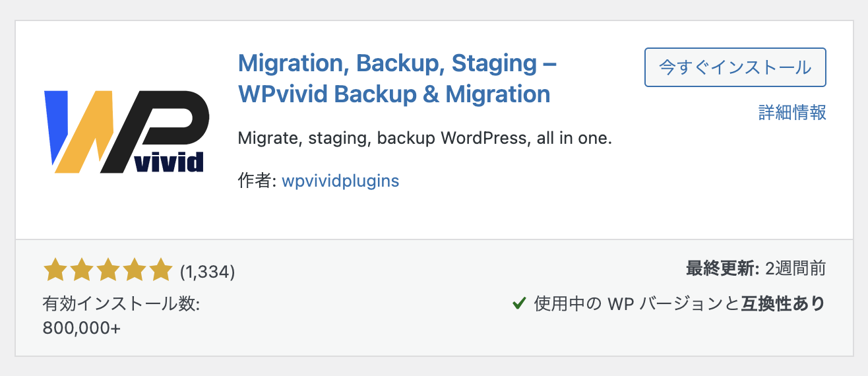Click the 有効インストール数 label
This screenshot has height=376, width=868.
(x=121, y=304)
